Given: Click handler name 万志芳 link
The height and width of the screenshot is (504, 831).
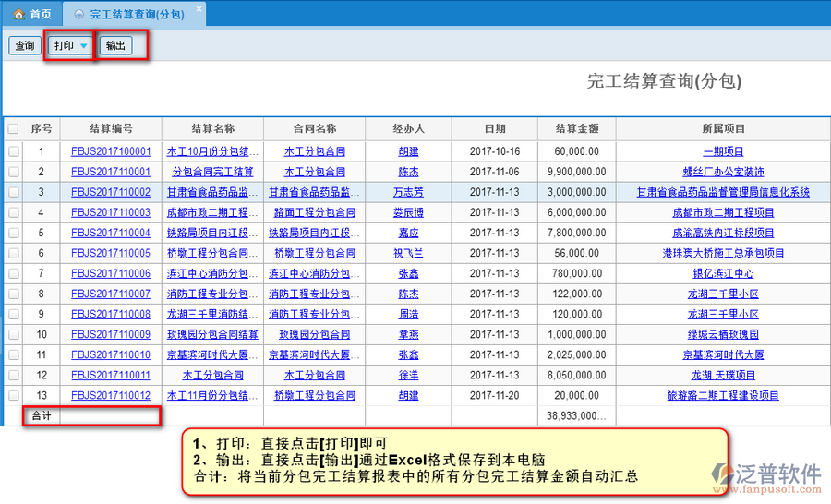Looking at the screenshot, I should pyautogui.click(x=408, y=192).
